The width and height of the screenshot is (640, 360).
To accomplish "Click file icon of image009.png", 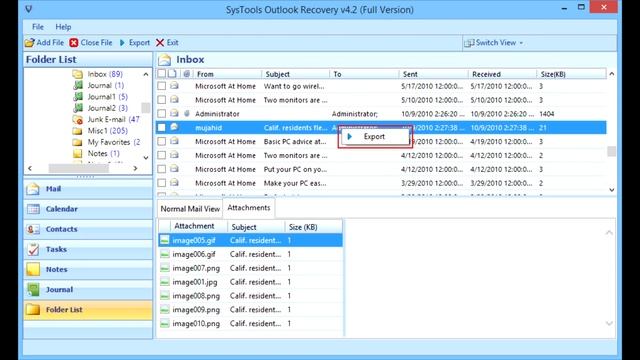I will pos(164,310).
